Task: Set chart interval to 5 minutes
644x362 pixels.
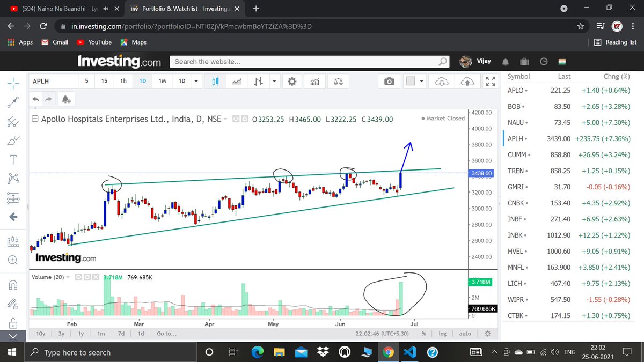Action: pos(87,81)
